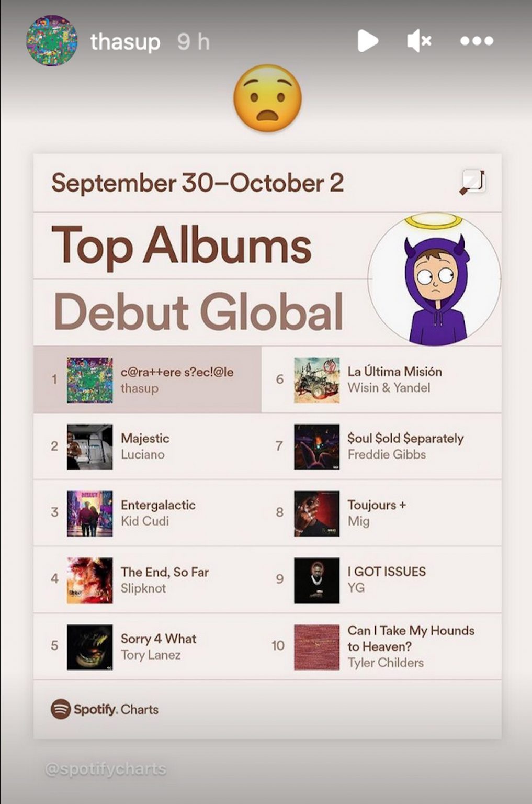Image resolution: width=532 pixels, height=804 pixels.
Task: Click the $oul $old $eparately cover art
Action: pos(316,446)
